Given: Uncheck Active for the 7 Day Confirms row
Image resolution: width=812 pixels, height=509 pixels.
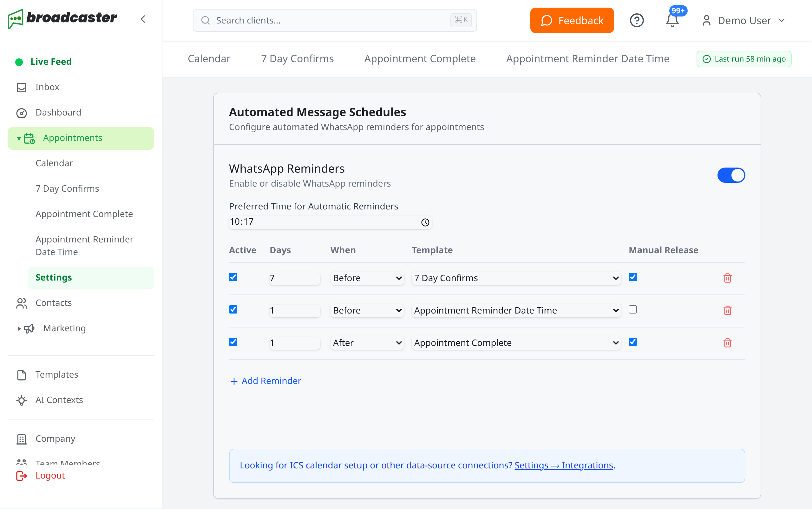Looking at the screenshot, I should [233, 277].
